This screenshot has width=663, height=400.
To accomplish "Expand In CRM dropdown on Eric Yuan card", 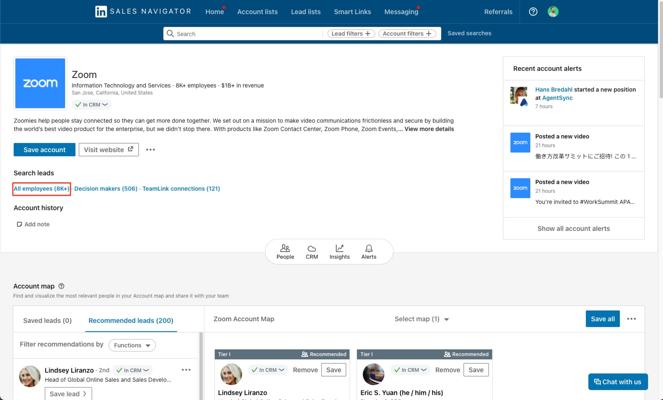I will pyautogui.click(x=410, y=370).
